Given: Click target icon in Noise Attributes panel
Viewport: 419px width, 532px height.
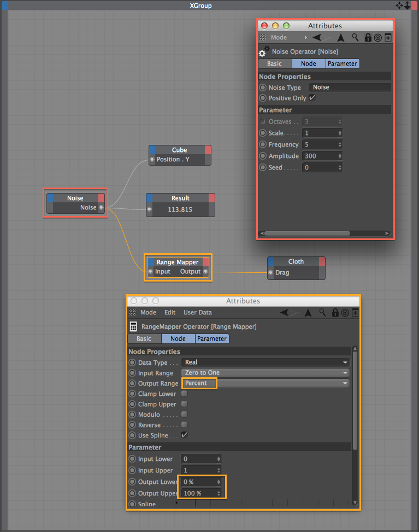Looking at the screenshot, I should pos(377,38).
